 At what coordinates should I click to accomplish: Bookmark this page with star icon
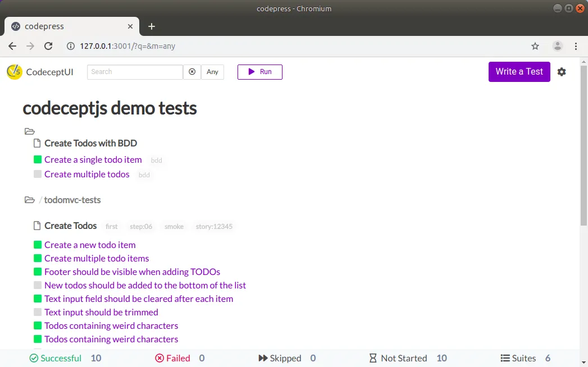pos(535,46)
